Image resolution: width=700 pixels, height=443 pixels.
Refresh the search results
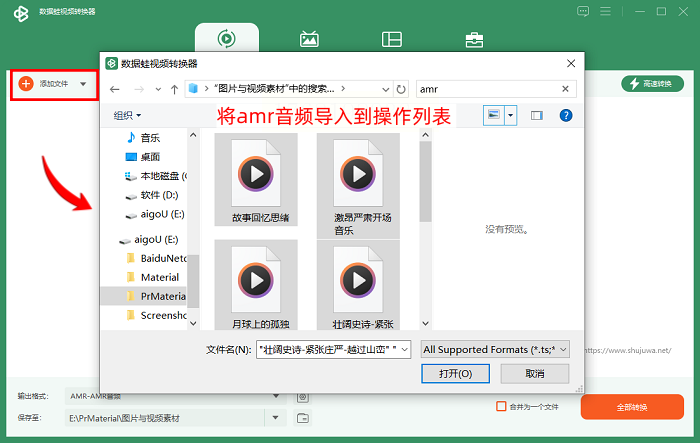point(401,89)
